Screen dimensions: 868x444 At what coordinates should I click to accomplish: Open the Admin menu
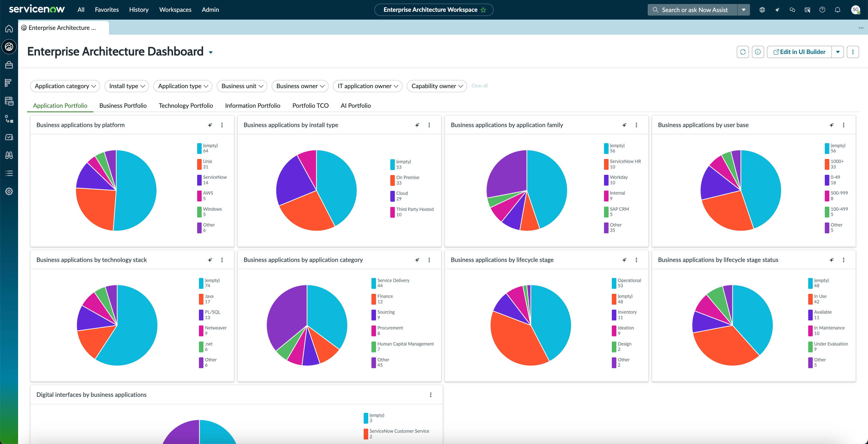[x=210, y=10]
